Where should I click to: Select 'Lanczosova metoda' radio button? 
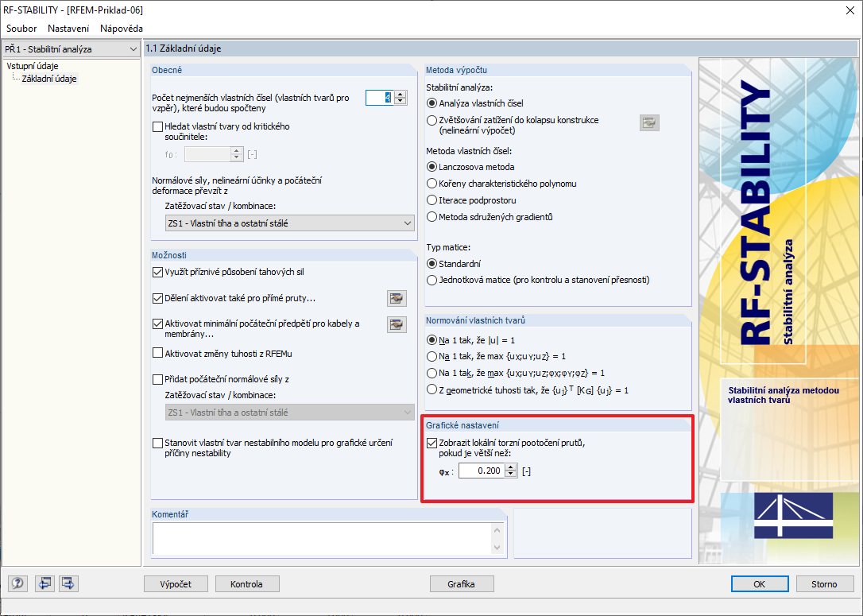(x=432, y=167)
